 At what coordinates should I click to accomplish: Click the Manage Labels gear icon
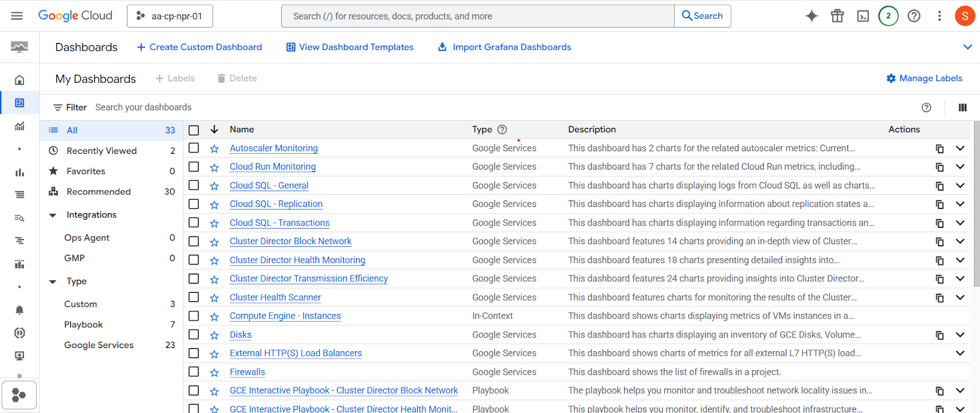[891, 78]
